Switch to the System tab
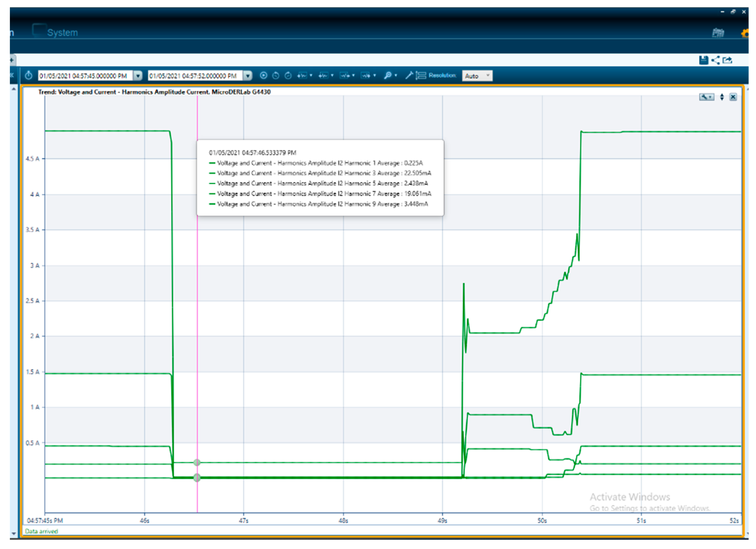Image resolution: width=756 pixels, height=549 pixels. 62,33
